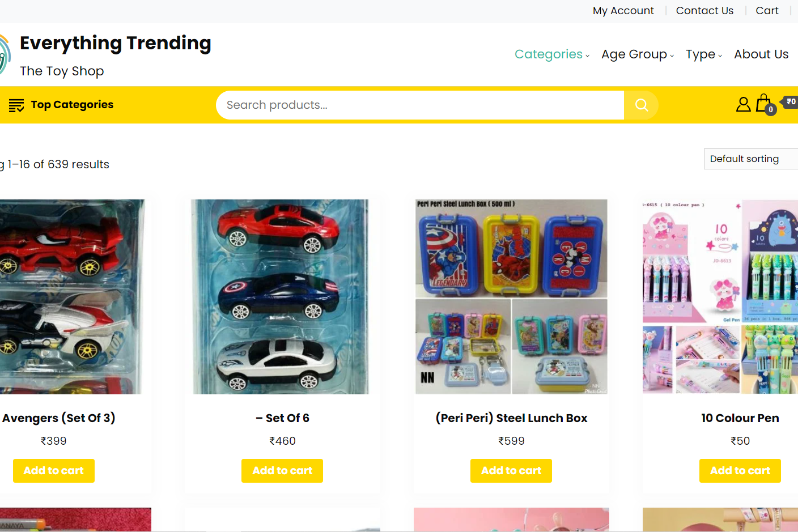
Task: Open the shopping bag cart icon
Action: click(x=764, y=104)
